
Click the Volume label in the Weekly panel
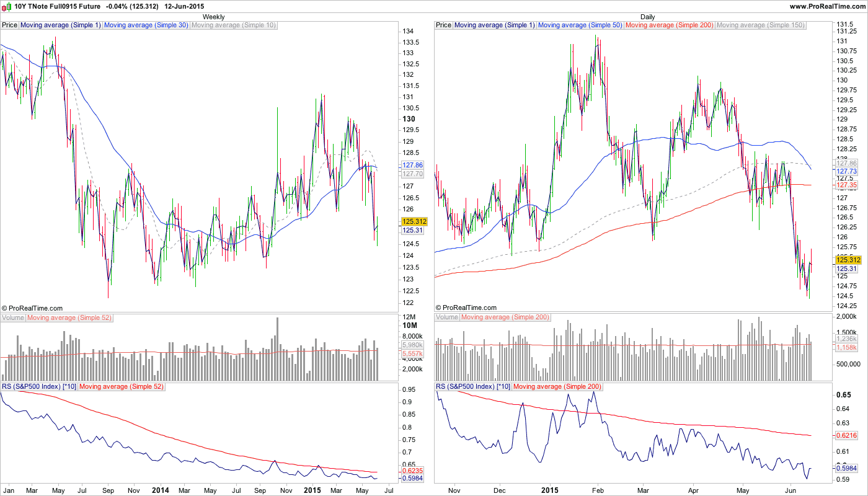13,317
